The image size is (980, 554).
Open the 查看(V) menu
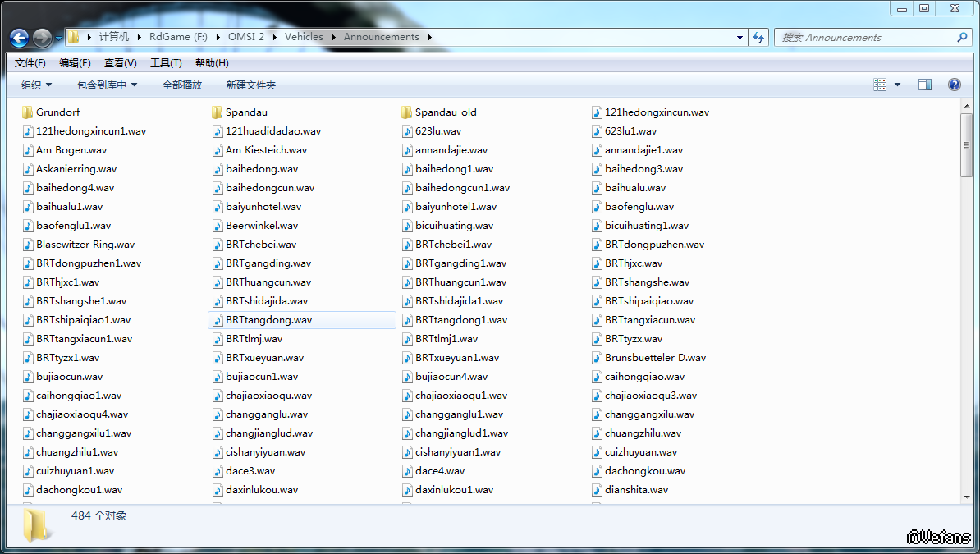tap(120, 63)
